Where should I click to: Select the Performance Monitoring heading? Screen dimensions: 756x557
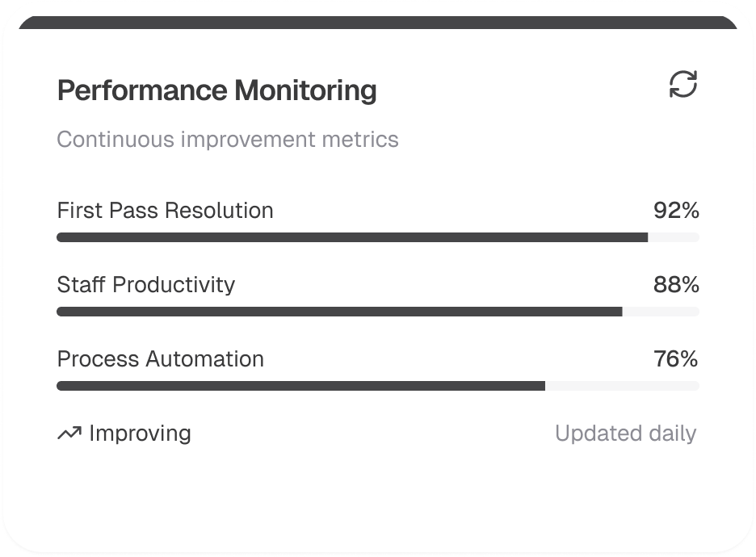(x=216, y=90)
